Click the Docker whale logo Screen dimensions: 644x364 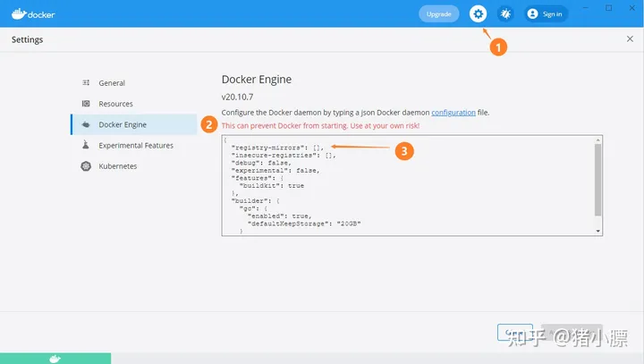33,14
